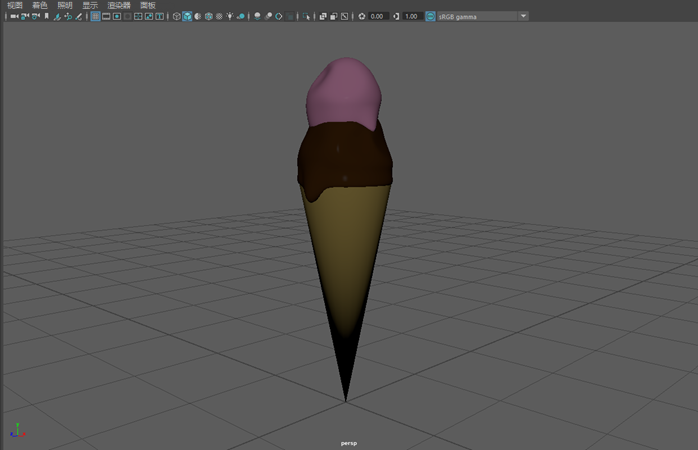Click the Grease Pencil icon
The height and width of the screenshot is (450, 698).
(x=78, y=16)
